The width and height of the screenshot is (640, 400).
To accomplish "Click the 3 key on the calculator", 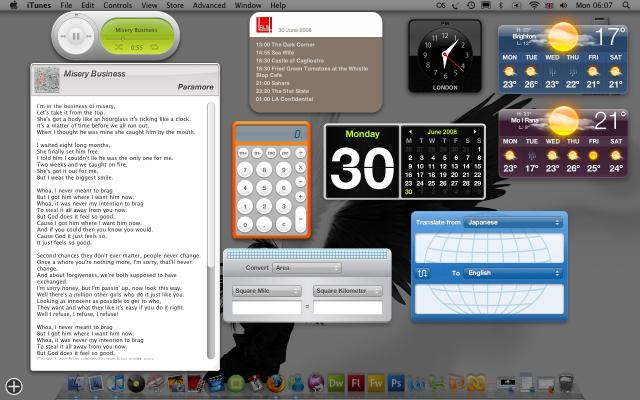I will point(283,206).
